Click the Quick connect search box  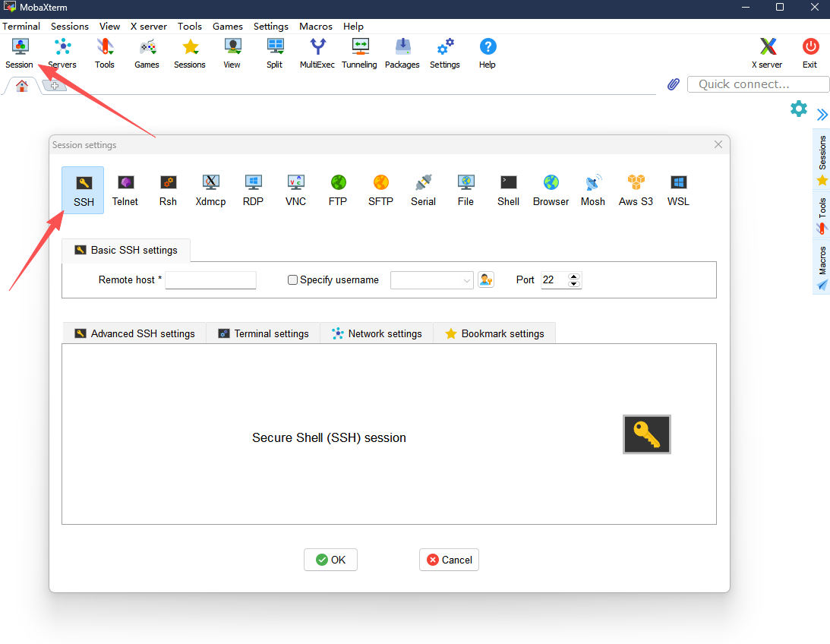tap(758, 84)
